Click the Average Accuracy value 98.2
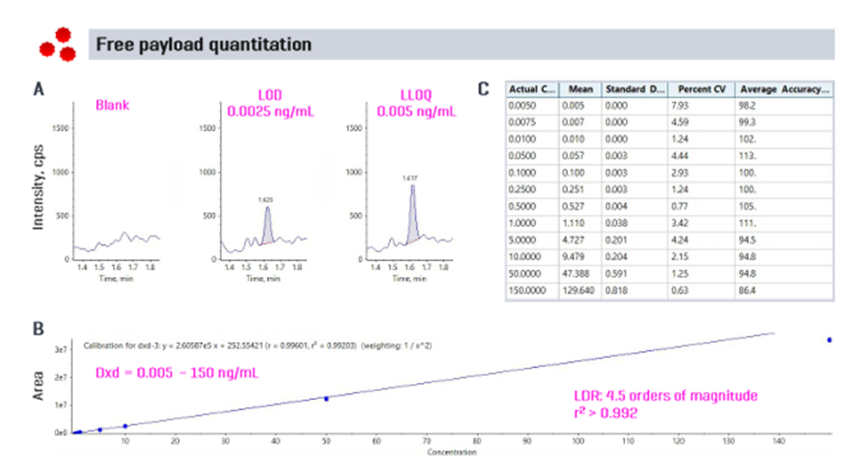Image resolution: width=868 pixels, height=457 pixels. (747, 105)
